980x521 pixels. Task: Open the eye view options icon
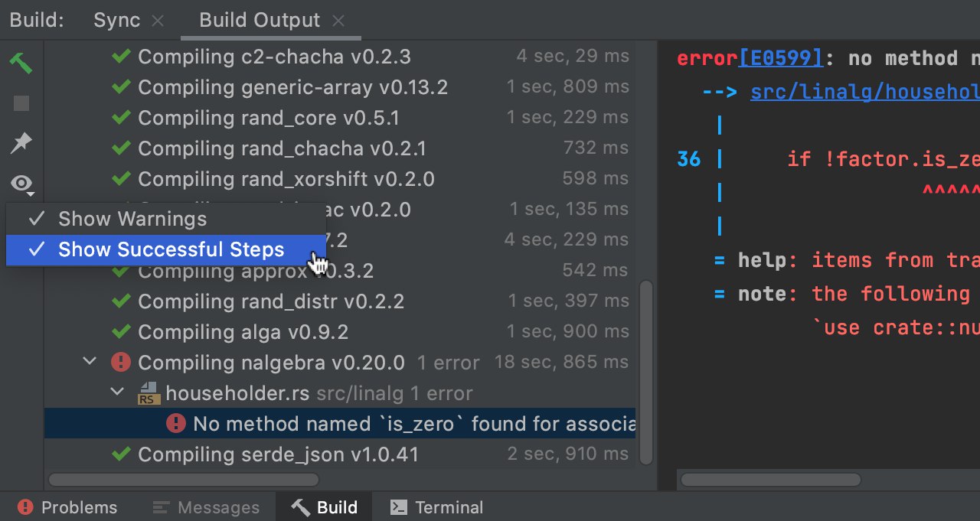pos(21,184)
